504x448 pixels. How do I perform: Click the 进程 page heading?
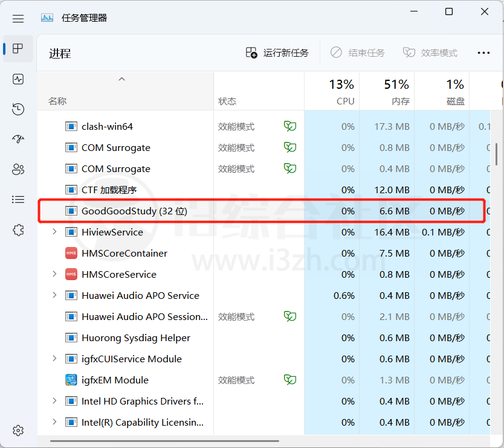coord(60,53)
